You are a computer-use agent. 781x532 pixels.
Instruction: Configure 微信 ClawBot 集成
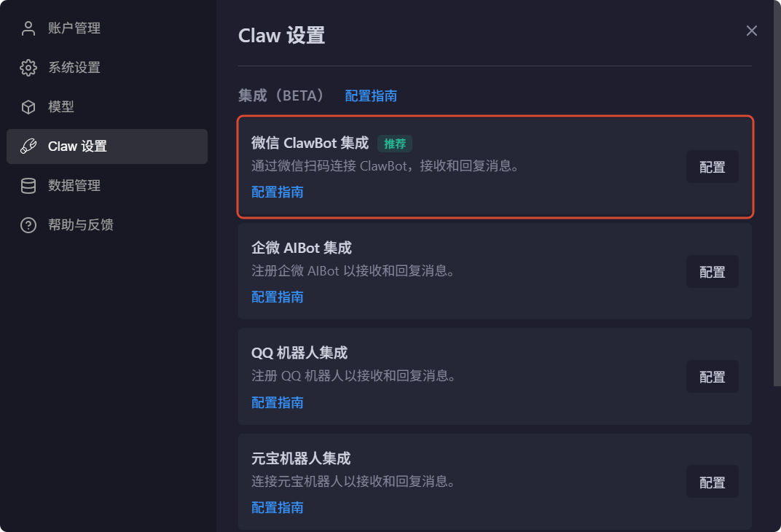[713, 167]
